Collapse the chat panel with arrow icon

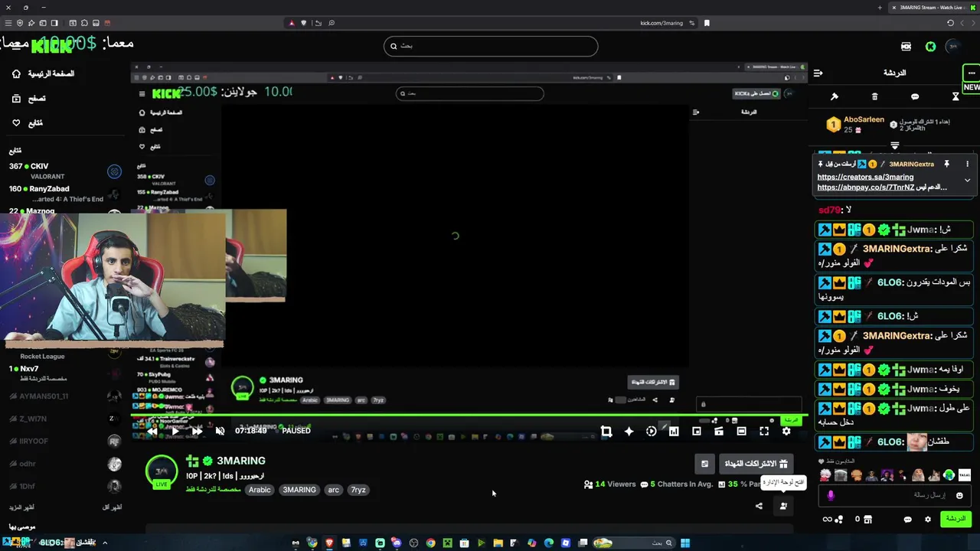coord(818,73)
